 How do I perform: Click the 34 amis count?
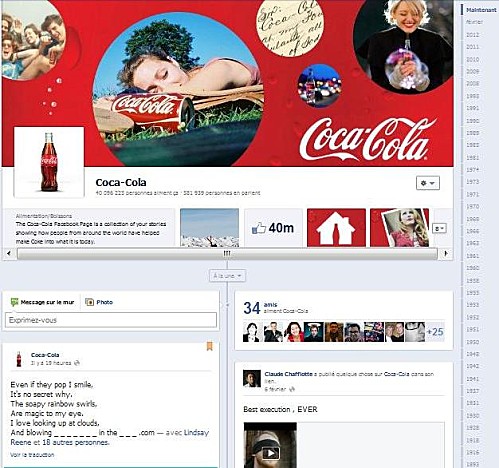click(x=252, y=308)
